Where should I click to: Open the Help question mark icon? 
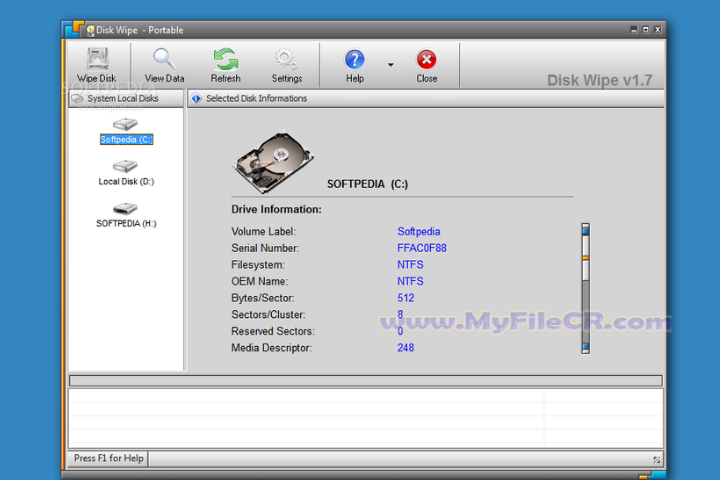[x=354, y=60]
